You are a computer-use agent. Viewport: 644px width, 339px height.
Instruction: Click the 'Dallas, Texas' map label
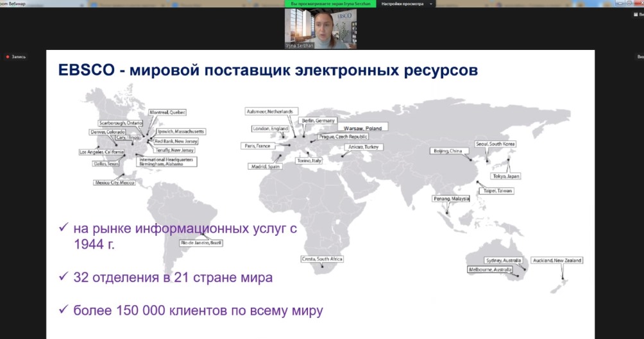106,163
